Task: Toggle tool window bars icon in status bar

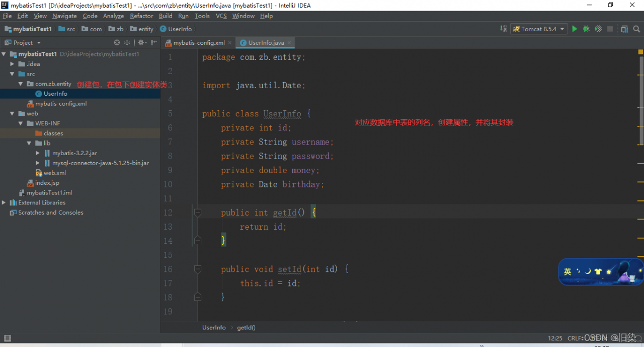Action: tap(7, 338)
